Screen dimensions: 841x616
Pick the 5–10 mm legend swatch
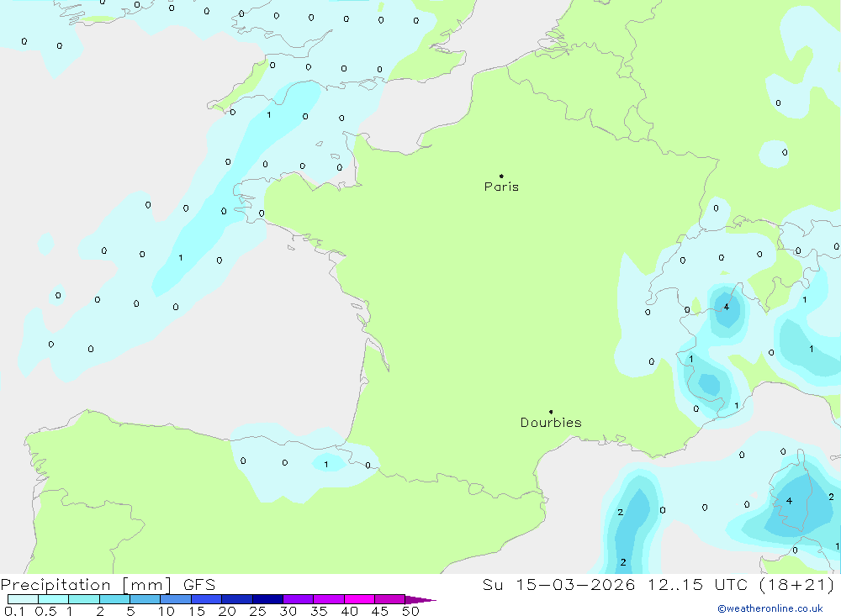145,599
